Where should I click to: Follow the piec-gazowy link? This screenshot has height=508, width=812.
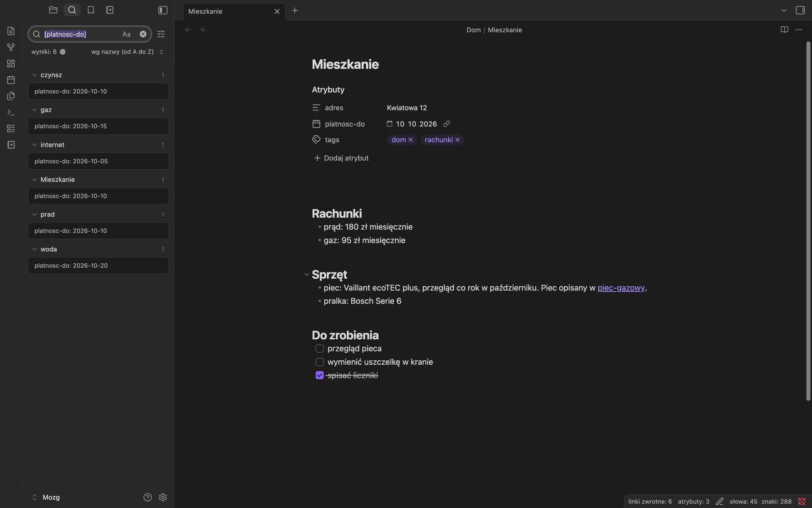coord(621,288)
